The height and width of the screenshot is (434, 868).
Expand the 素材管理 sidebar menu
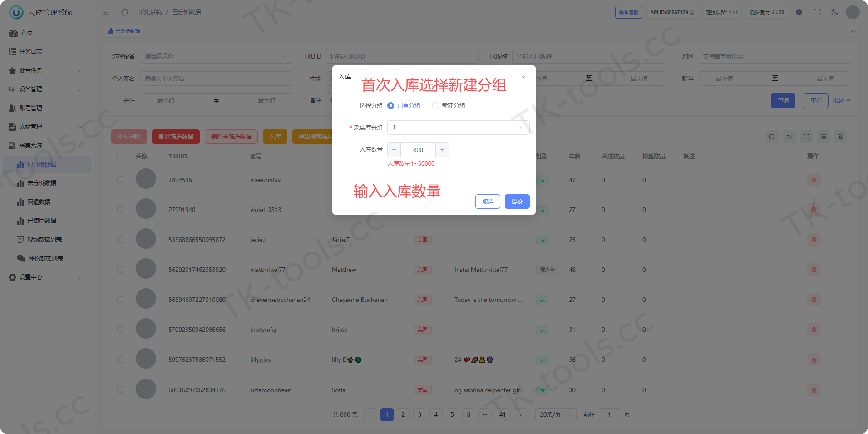(x=46, y=127)
